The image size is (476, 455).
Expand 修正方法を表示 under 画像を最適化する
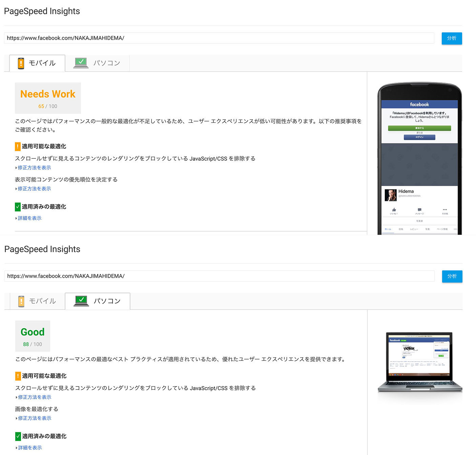[x=35, y=418]
